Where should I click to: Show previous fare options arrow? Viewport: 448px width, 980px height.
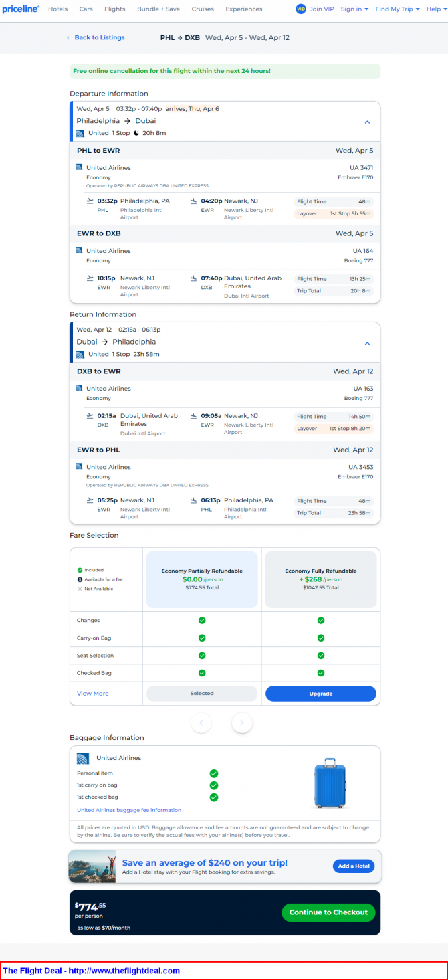[201, 722]
